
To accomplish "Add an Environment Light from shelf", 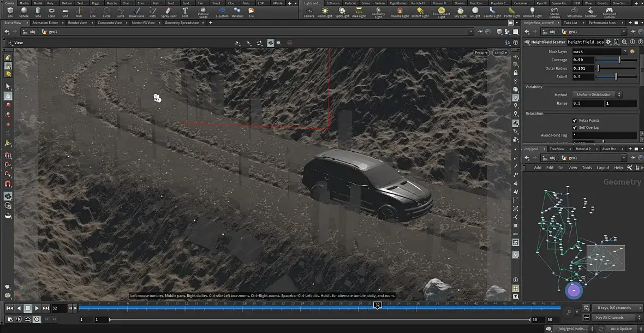I will pyautogui.click(x=441, y=13).
